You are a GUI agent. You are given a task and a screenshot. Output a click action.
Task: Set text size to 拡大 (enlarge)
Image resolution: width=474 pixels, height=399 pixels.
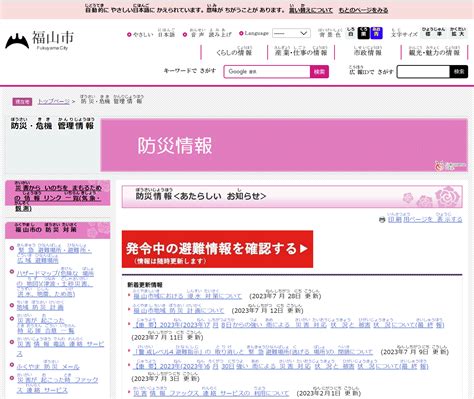pyautogui.click(x=458, y=33)
